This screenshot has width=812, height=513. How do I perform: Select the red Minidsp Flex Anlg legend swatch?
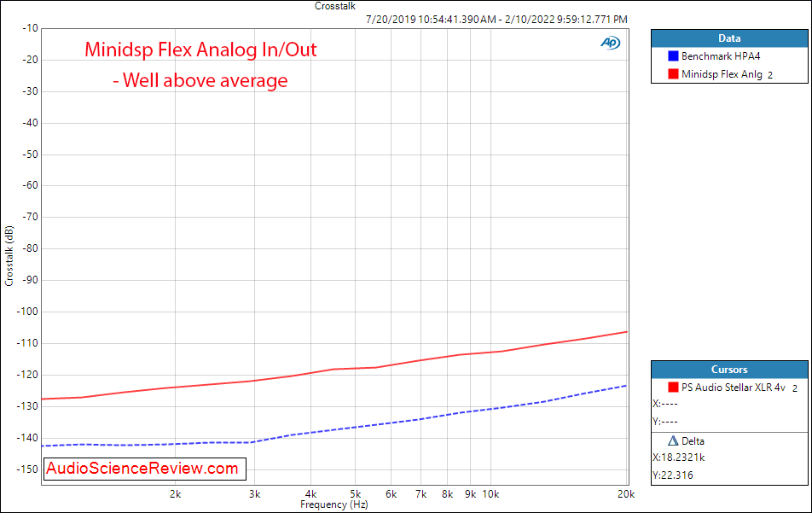coord(673,73)
